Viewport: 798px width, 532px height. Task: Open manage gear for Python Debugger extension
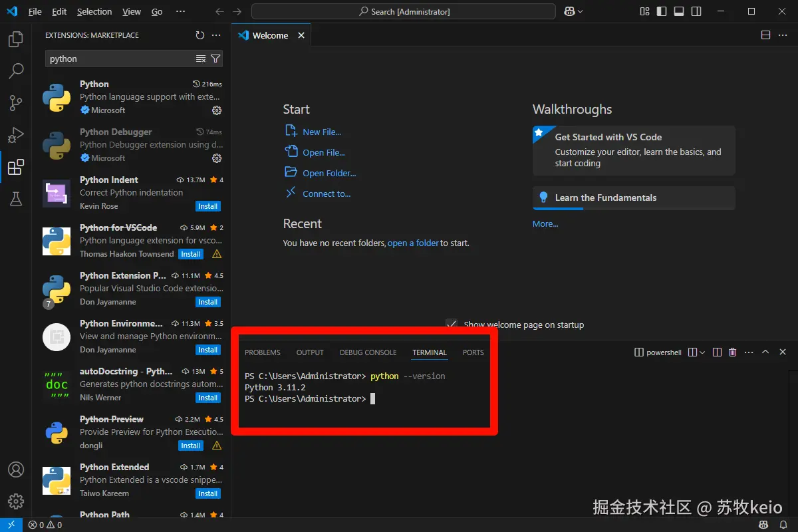[x=216, y=158]
